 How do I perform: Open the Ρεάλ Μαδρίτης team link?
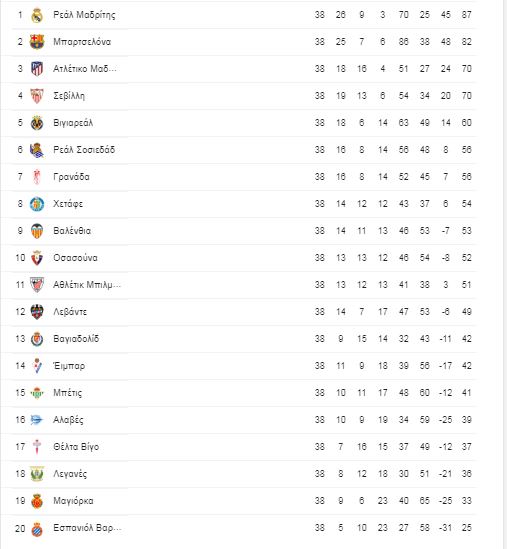[x=84, y=15]
